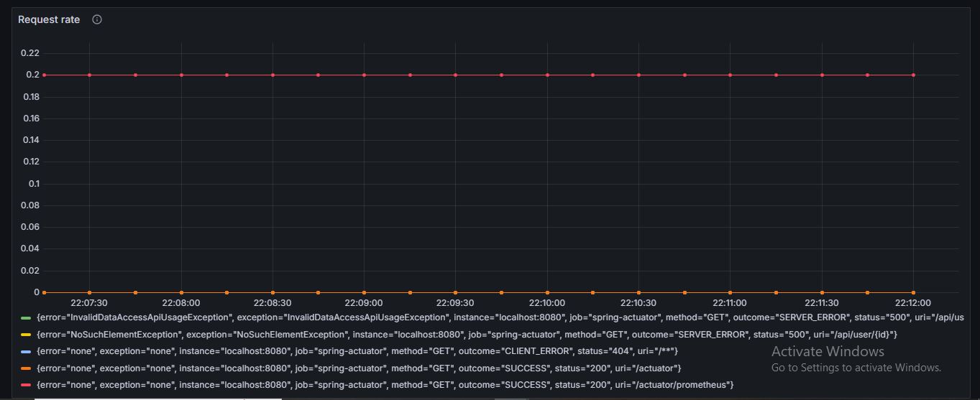Click the 22:09:30 time axis label
This screenshot has width=980, height=400.
click(455, 304)
